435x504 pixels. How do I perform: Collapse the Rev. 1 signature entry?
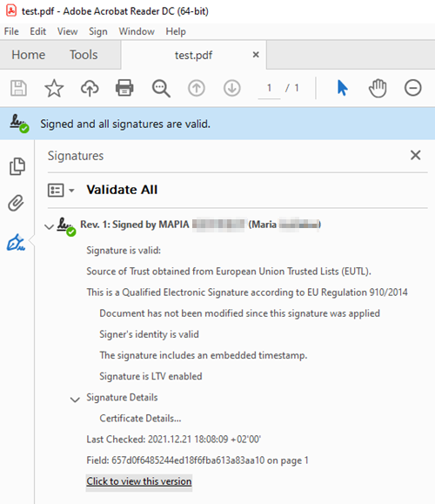(x=49, y=227)
